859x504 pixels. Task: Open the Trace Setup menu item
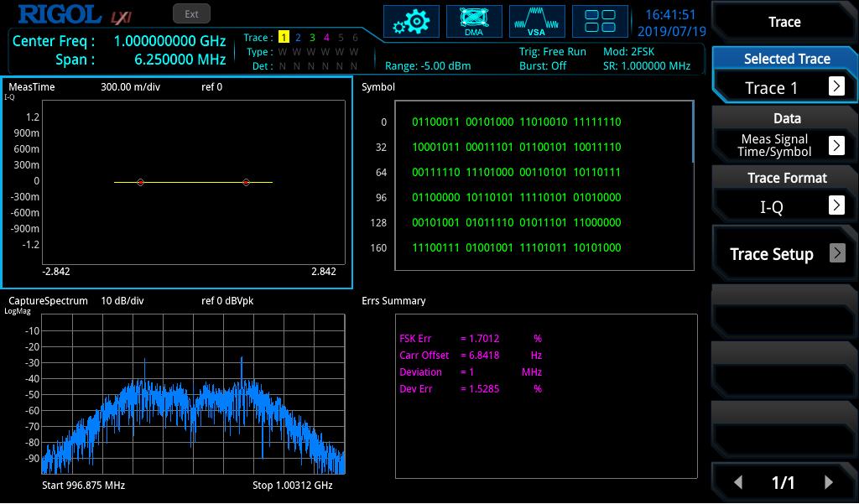[x=784, y=253]
